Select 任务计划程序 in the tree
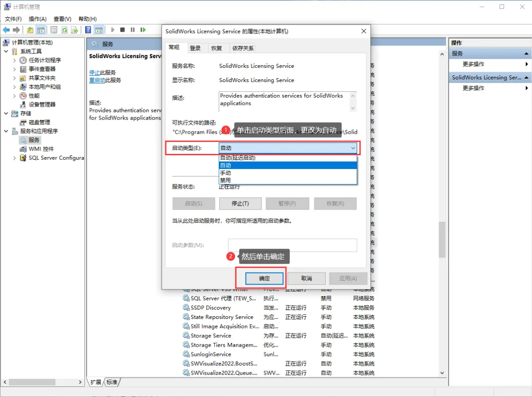 click(x=45, y=60)
